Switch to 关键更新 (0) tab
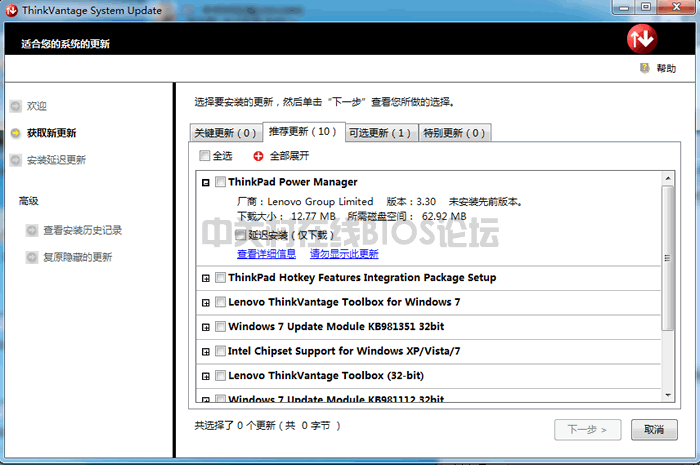700x465 pixels. click(x=226, y=133)
